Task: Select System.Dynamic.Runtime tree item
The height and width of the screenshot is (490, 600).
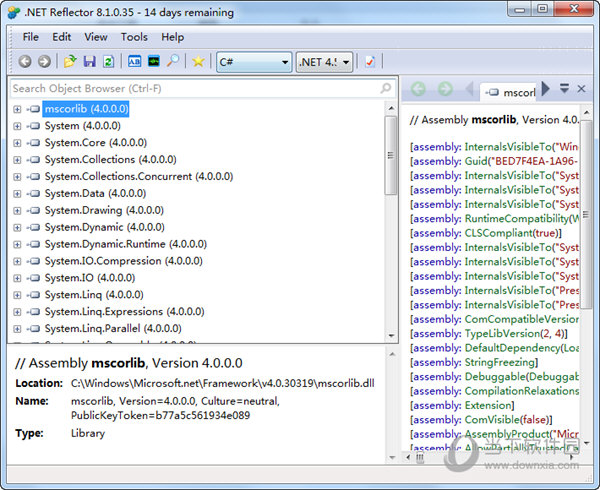Action: pyautogui.click(x=126, y=244)
